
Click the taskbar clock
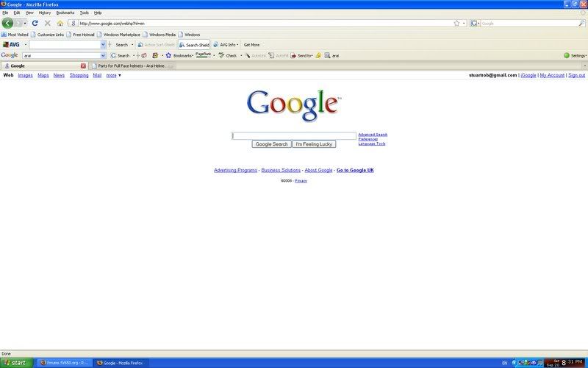tap(572, 362)
